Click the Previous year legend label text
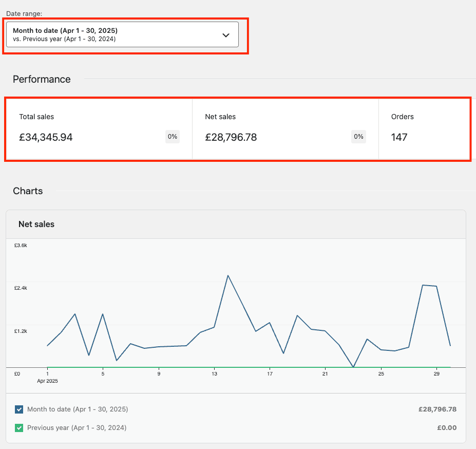This screenshot has height=449, width=476. 77,427
